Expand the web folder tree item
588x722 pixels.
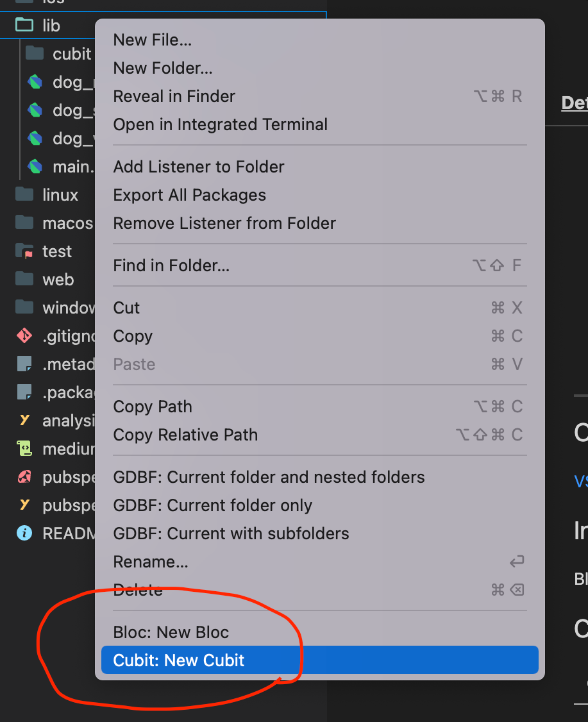pos(59,279)
